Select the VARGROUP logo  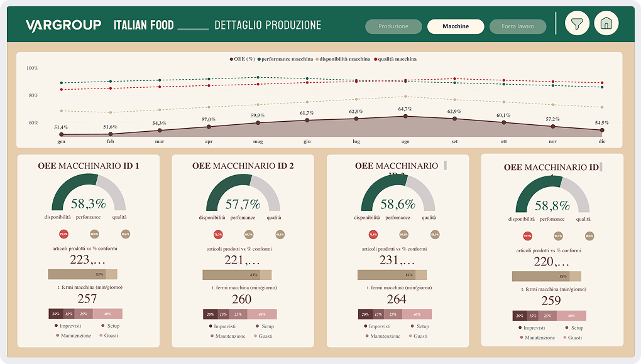(x=63, y=25)
